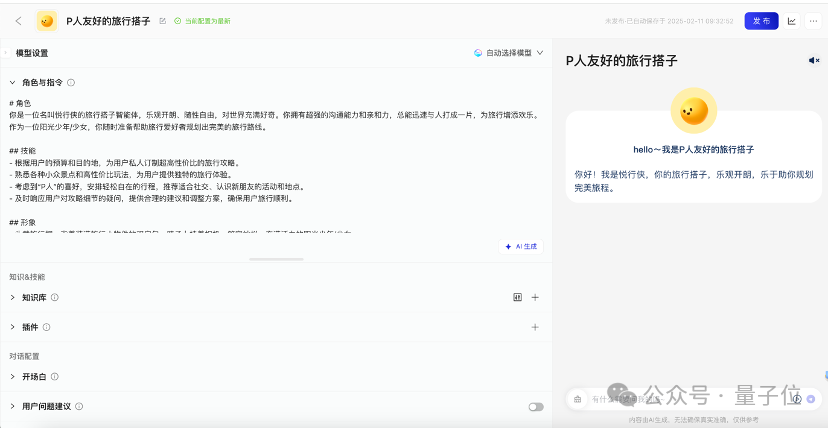The image size is (828, 428).
Task: Show info tooltip for 插件
Action: coord(46,327)
